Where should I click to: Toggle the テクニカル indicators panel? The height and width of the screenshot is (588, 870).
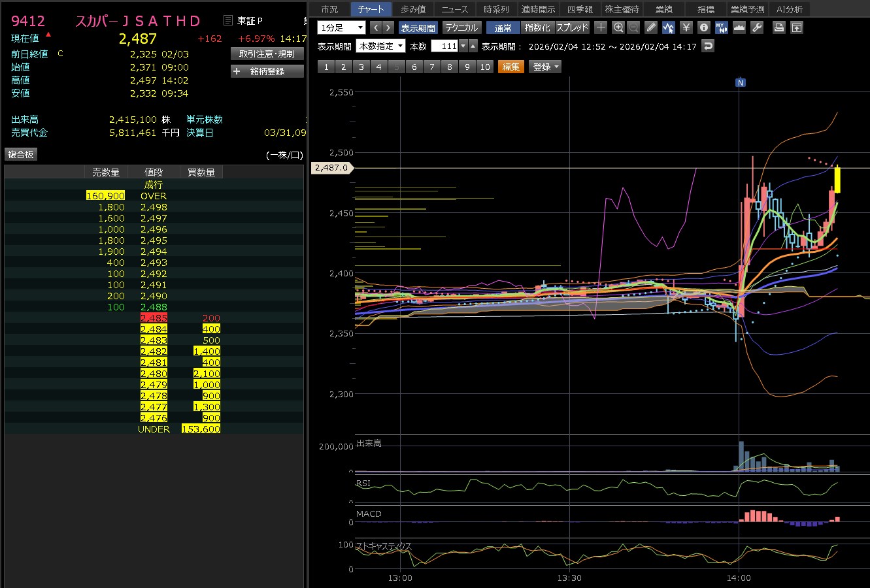point(461,27)
